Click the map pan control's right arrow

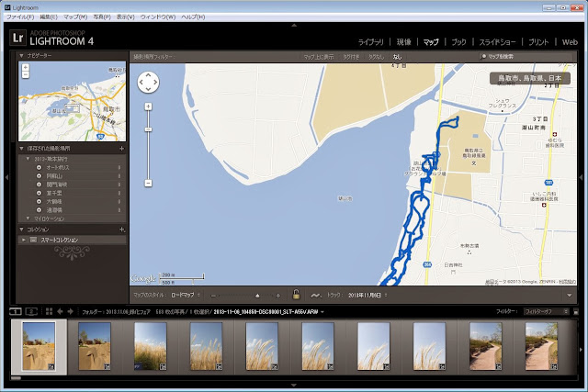click(x=154, y=82)
